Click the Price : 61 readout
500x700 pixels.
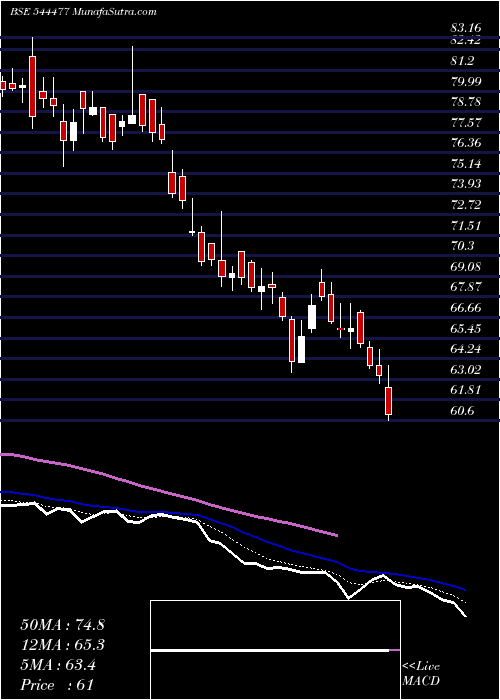56,684
